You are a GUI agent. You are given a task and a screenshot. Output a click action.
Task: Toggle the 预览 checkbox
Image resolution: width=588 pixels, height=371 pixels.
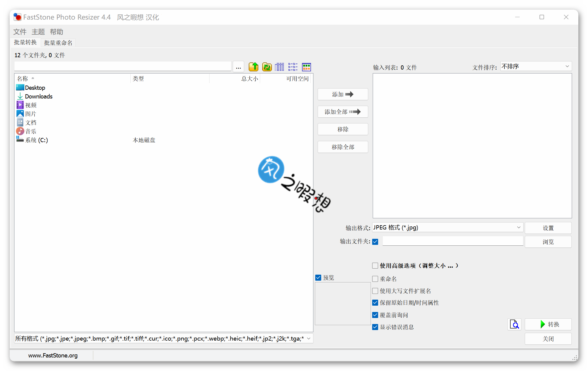click(x=318, y=278)
